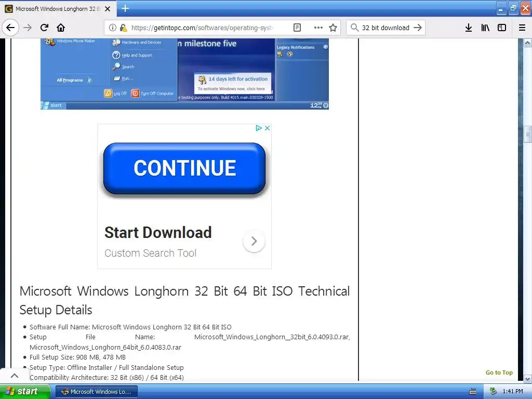The image size is (532, 399).
Task: Submit search with the arrow button
Action: click(x=418, y=28)
